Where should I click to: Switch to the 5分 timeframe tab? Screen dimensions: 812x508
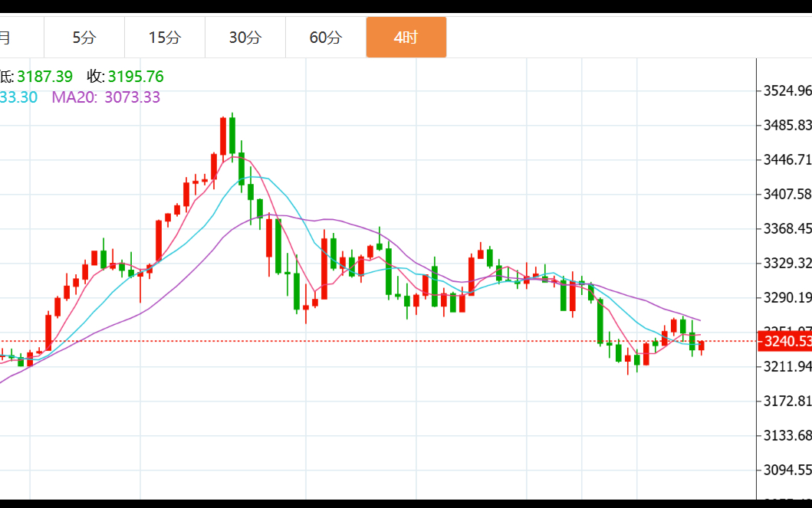(84, 38)
